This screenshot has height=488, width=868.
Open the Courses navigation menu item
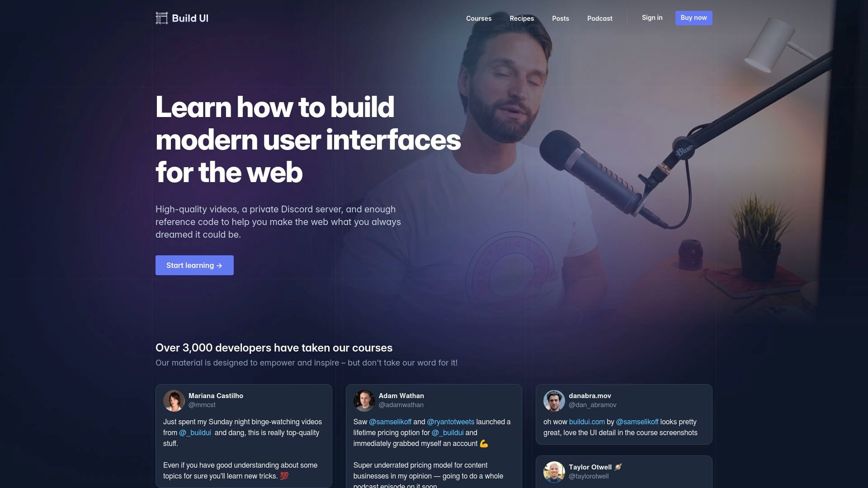pos(479,18)
